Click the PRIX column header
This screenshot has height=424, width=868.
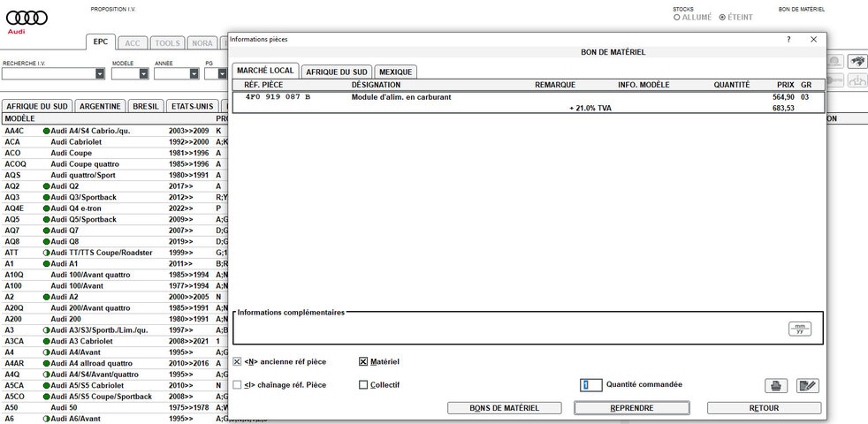click(x=786, y=85)
